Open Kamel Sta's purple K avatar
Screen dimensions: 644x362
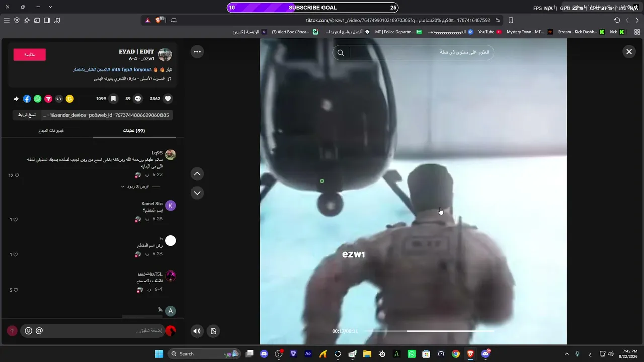click(171, 205)
